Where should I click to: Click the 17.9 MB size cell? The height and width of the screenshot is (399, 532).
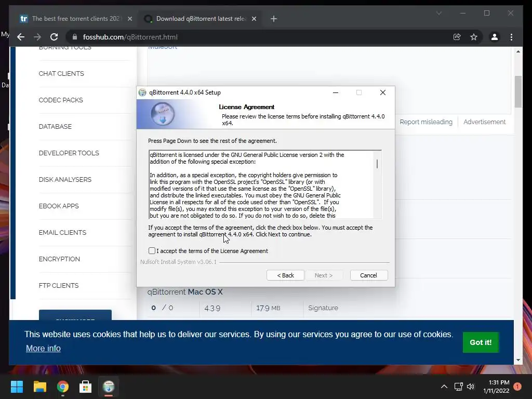(268, 308)
